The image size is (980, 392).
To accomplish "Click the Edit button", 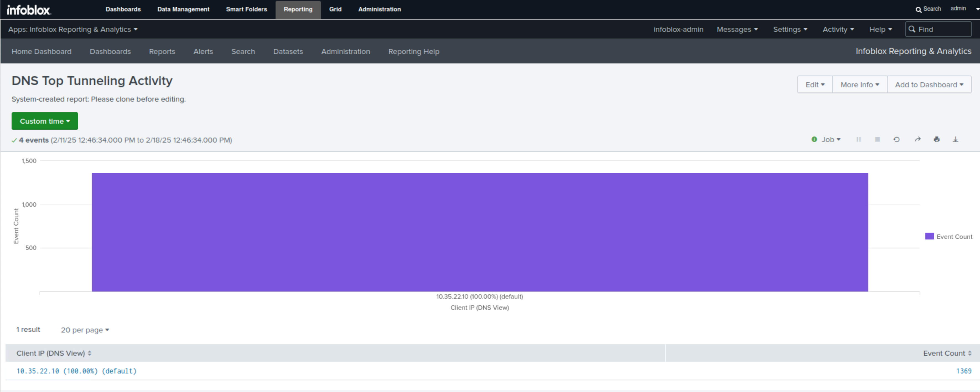I will pyautogui.click(x=815, y=84).
